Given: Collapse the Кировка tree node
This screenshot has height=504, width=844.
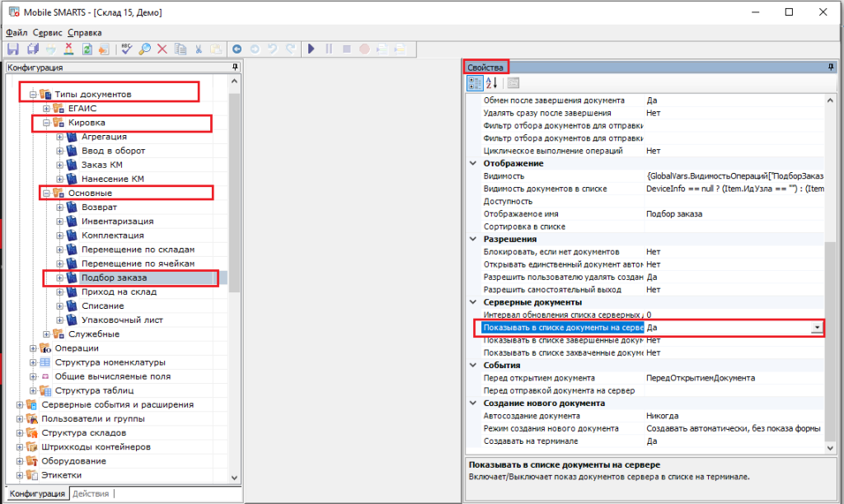Looking at the screenshot, I should [x=46, y=123].
